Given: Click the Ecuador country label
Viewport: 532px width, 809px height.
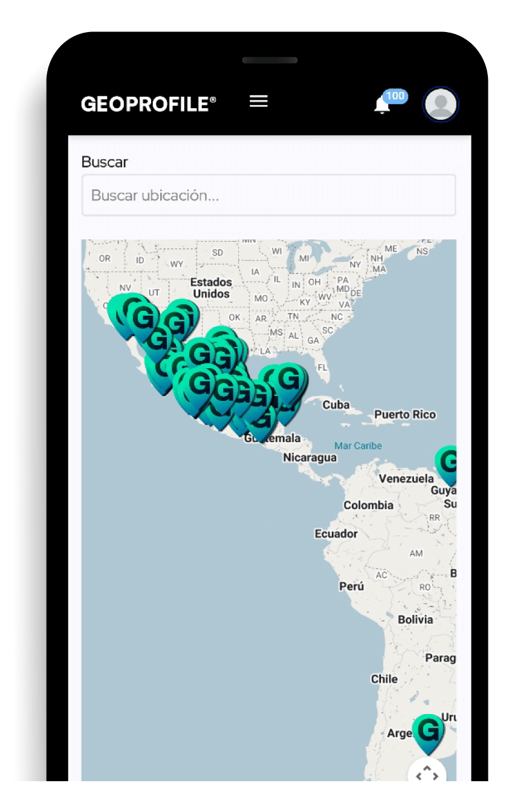Looking at the screenshot, I should coord(336,534).
